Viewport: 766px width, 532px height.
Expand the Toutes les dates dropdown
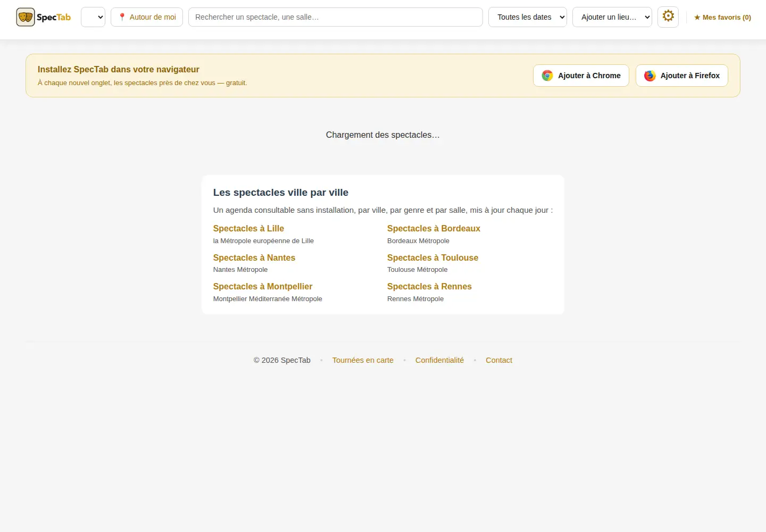click(x=528, y=17)
